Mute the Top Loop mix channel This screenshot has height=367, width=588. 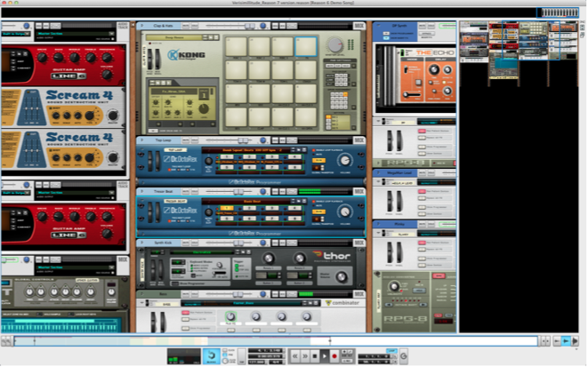point(186,140)
